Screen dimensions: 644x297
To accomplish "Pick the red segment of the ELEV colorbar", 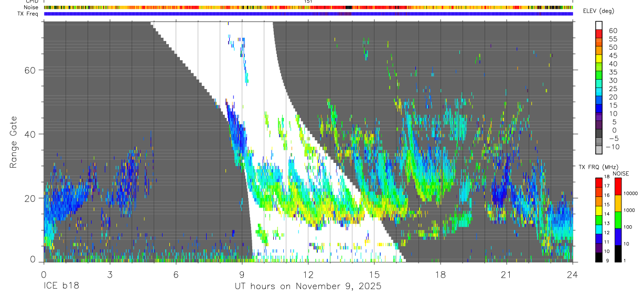I will pyautogui.click(x=599, y=34).
